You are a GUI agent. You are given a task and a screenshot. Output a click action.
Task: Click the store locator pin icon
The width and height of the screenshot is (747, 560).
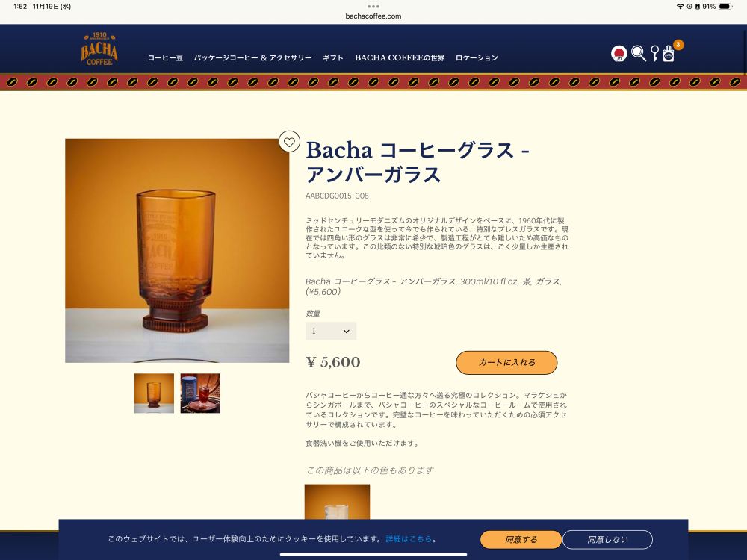point(654,53)
